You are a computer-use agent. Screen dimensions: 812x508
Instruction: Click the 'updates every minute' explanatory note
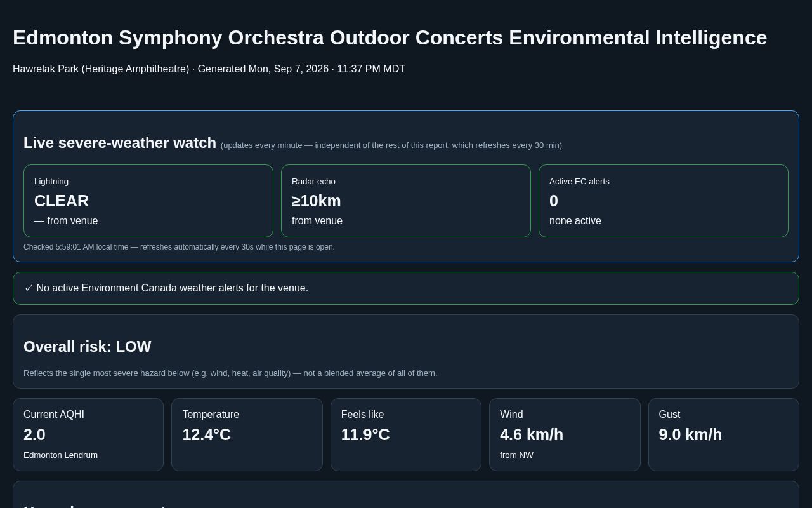tap(391, 145)
